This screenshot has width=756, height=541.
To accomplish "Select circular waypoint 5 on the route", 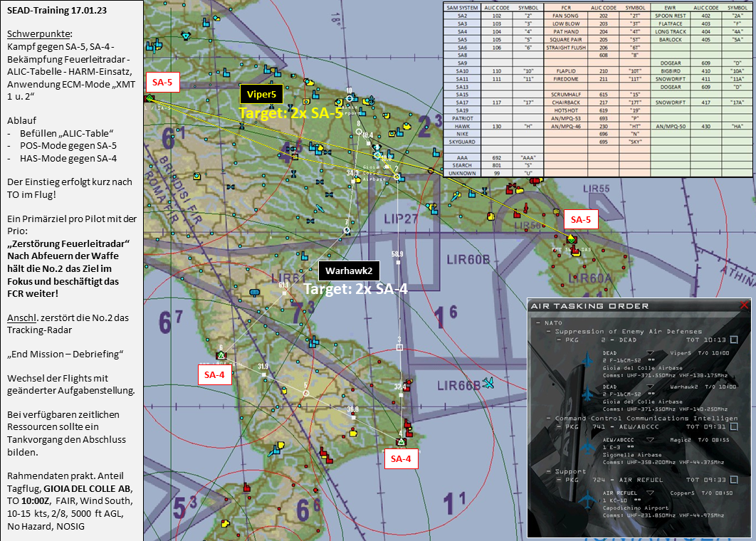I will pyautogui.click(x=305, y=394).
